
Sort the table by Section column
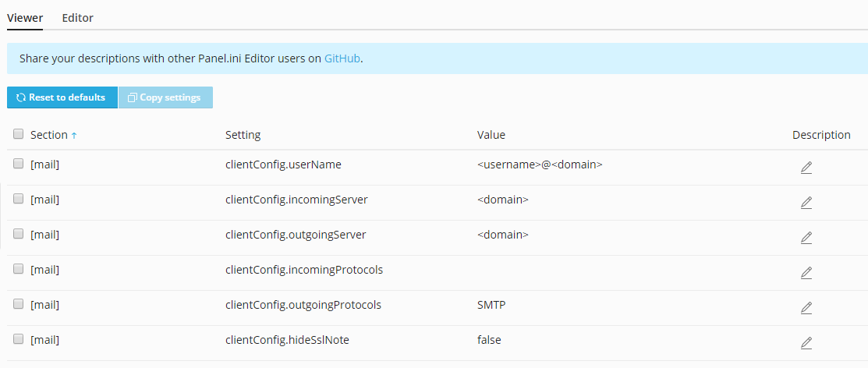click(48, 135)
